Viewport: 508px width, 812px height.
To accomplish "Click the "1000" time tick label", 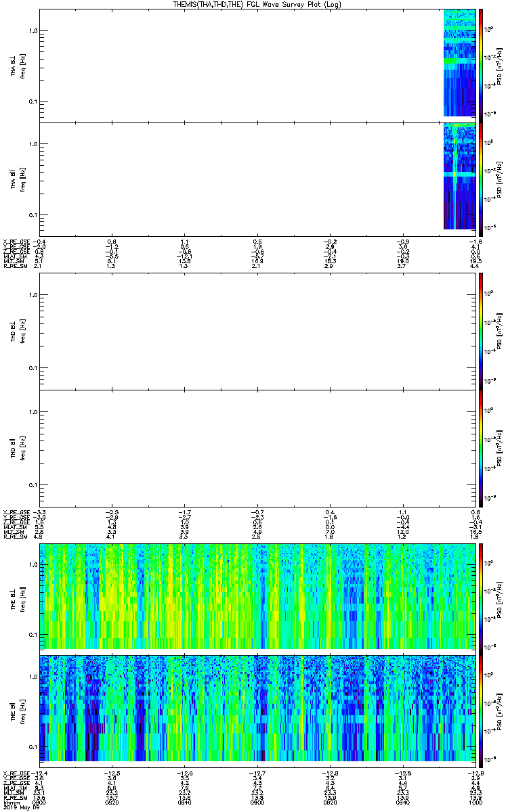I will coord(475,803).
